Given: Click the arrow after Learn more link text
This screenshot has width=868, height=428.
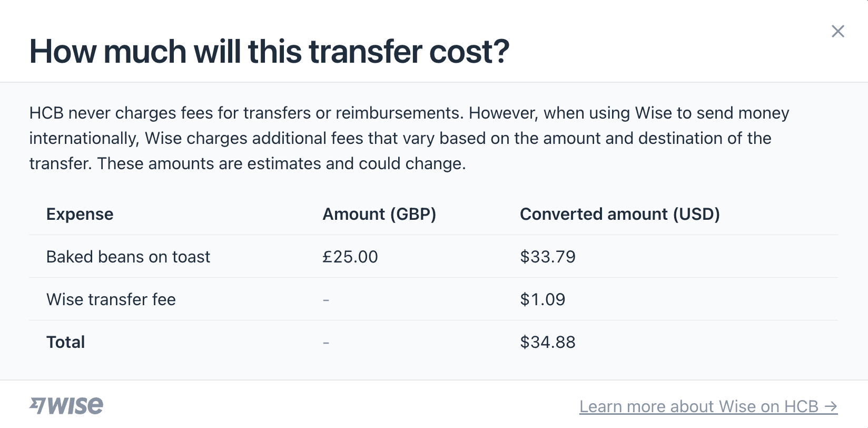Looking at the screenshot, I should 831,406.
